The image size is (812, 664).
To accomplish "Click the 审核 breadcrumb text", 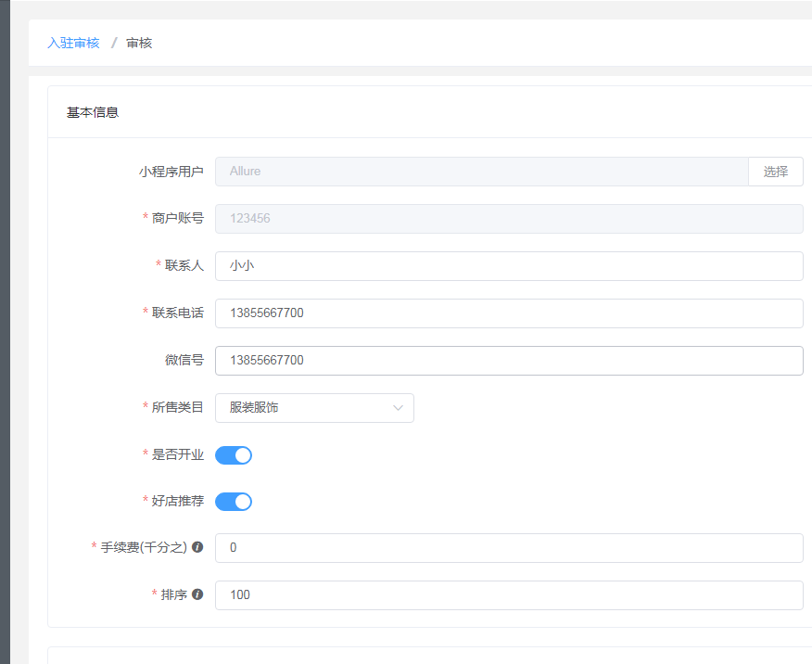I will [x=139, y=43].
